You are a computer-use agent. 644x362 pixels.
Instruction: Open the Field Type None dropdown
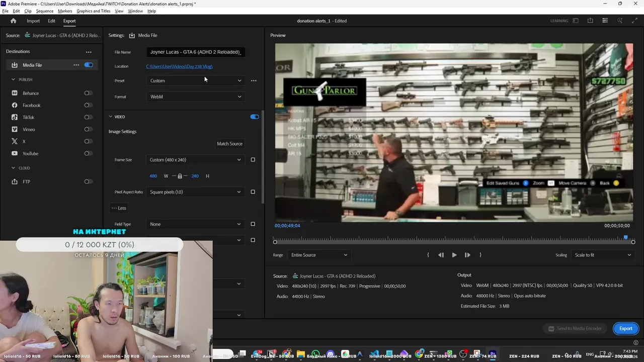click(196, 224)
